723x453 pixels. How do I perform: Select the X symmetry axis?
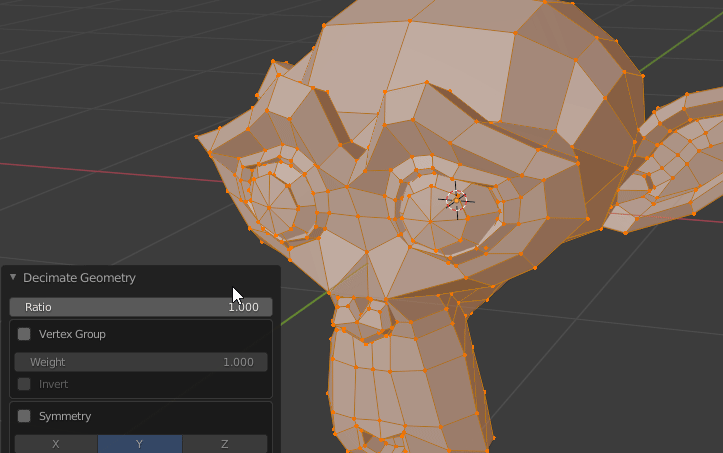[x=56, y=444]
